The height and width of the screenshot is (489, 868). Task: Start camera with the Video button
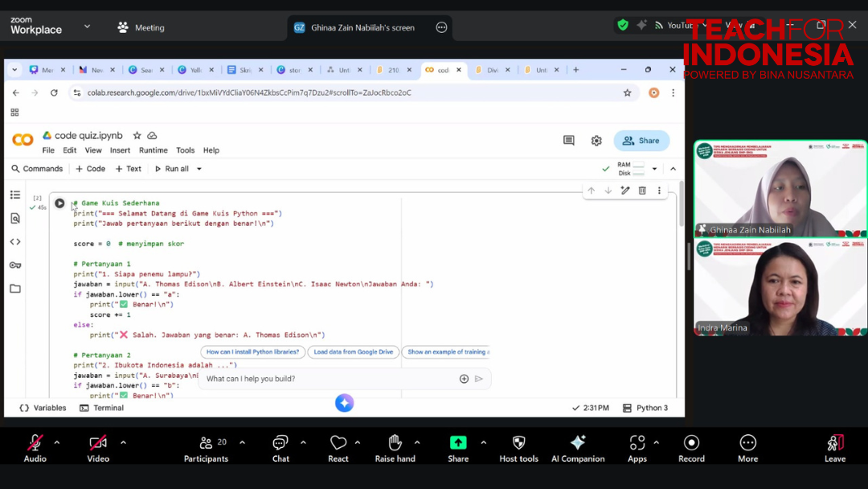pyautogui.click(x=98, y=448)
